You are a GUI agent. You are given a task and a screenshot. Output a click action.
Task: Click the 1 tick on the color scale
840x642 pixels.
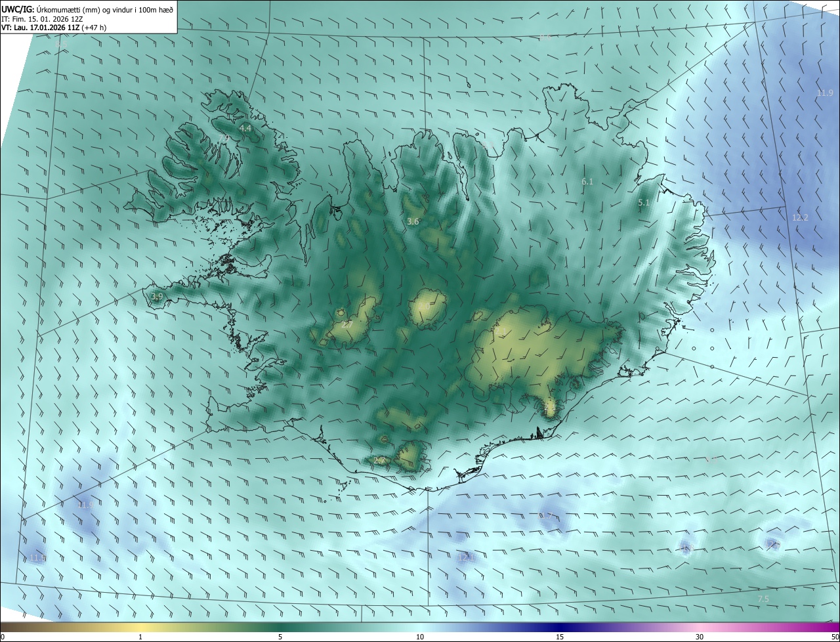(140, 637)
